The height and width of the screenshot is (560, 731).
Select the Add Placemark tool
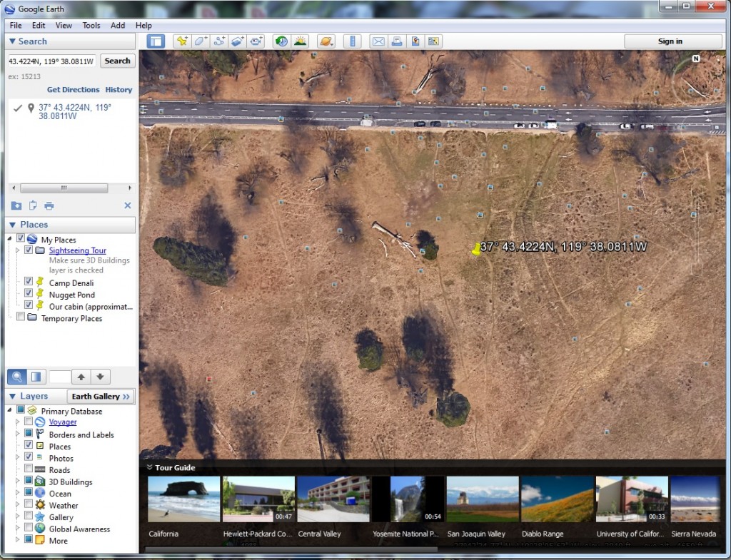pos(182,41)
